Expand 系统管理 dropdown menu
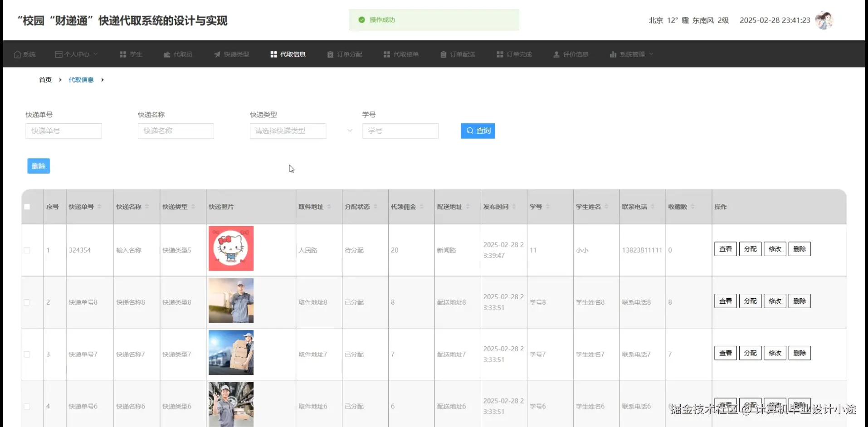This screenshot has height=427, width=868. click(x=631, y=54)
